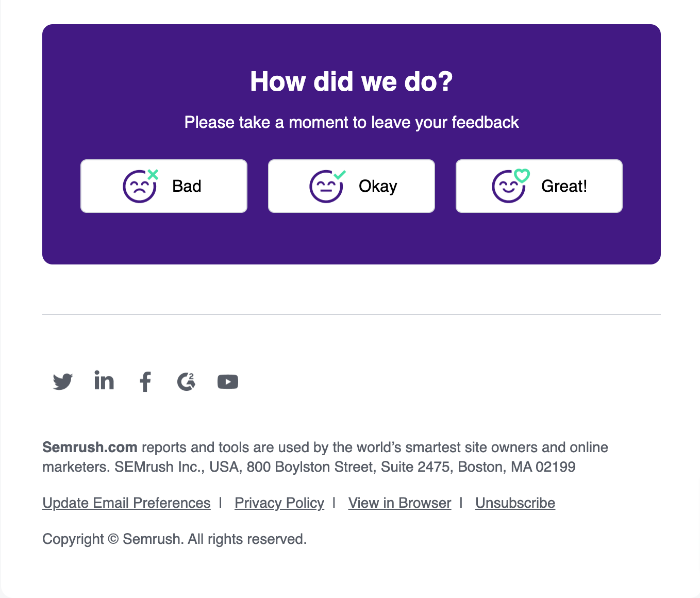Click the smiley face icon on Okay

326,187
